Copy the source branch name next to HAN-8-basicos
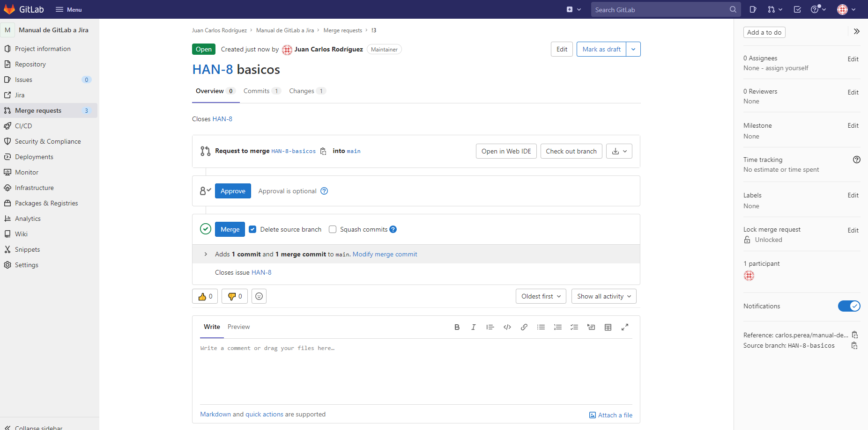The image size is (868, 430). (323, 151)
